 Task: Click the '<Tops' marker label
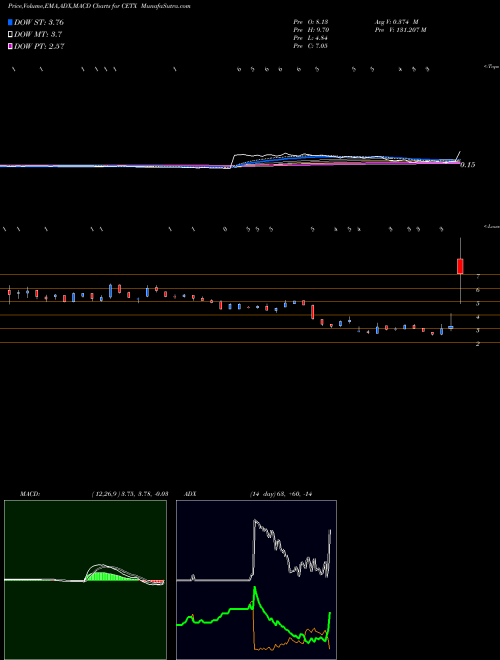(492, 67)
